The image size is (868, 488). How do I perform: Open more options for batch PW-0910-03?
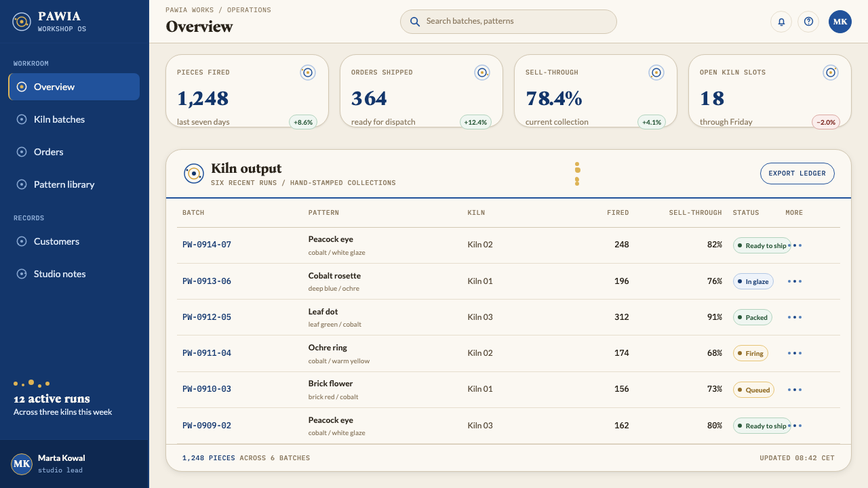click(795, 390)
